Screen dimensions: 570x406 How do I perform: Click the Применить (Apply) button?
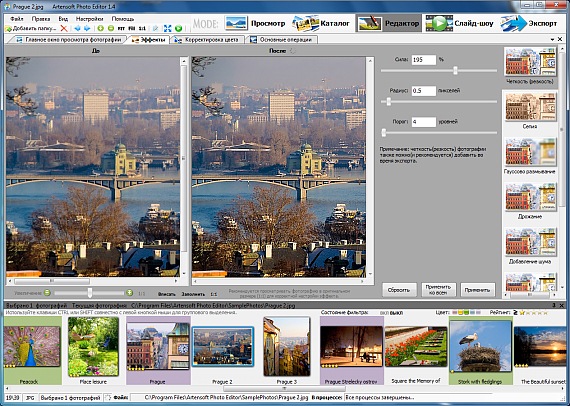[x=477, y=290]
